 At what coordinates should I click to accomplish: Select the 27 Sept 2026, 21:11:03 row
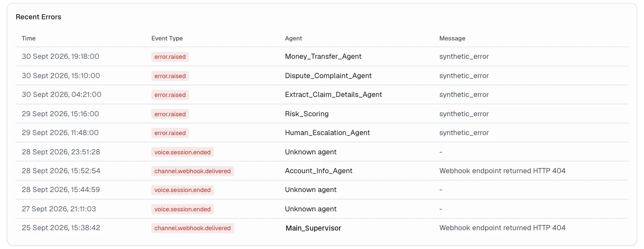[322, 209]
